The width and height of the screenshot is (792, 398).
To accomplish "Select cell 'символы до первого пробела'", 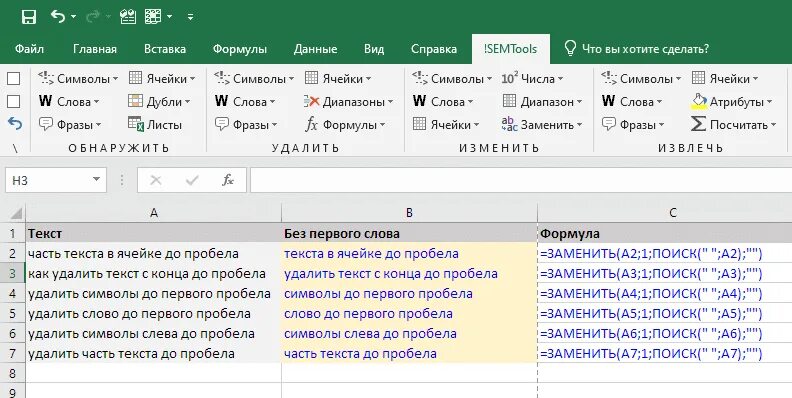I will [409, 293].
